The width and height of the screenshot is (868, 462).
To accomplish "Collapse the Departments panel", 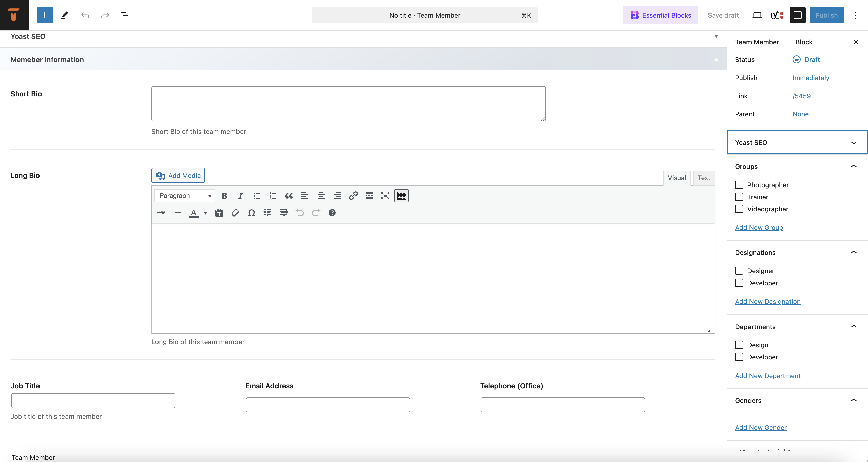I will [x=853, y=326].
